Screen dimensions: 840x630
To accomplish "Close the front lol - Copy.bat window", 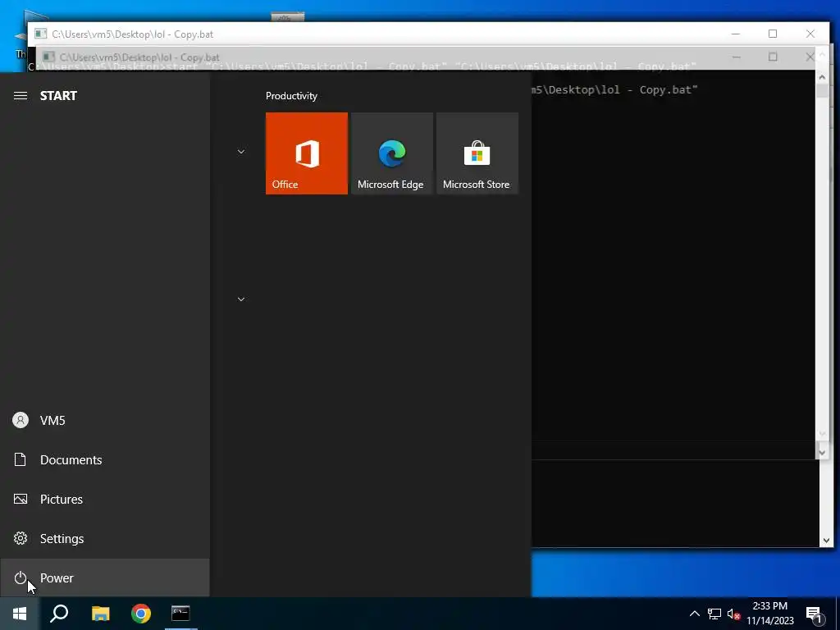I will (810, 34).
